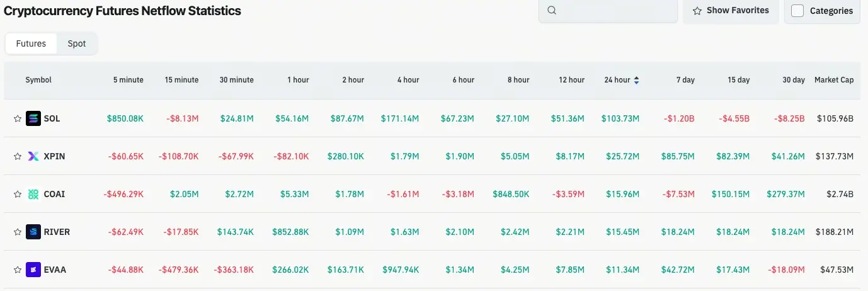Select SOL's $850.08K 5 minute value
This screenshot has width=868, height=291.
(125, 118)
